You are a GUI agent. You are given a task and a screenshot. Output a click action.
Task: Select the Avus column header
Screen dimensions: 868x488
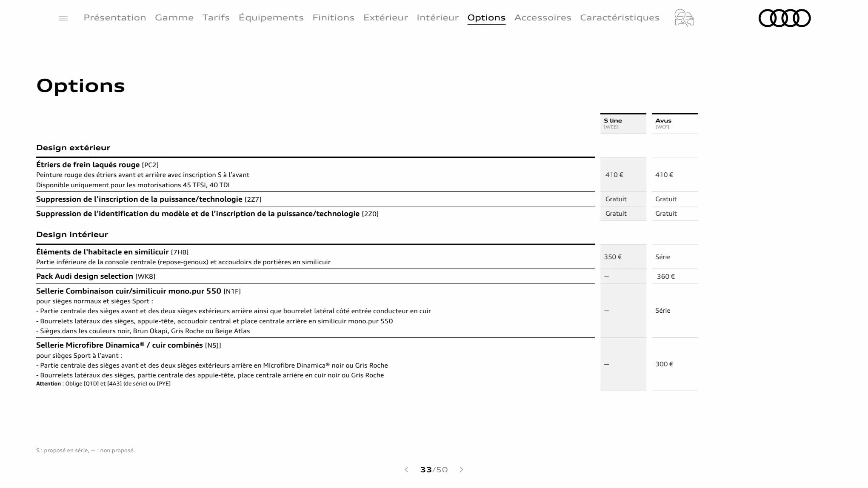click(x=675, y=123)
